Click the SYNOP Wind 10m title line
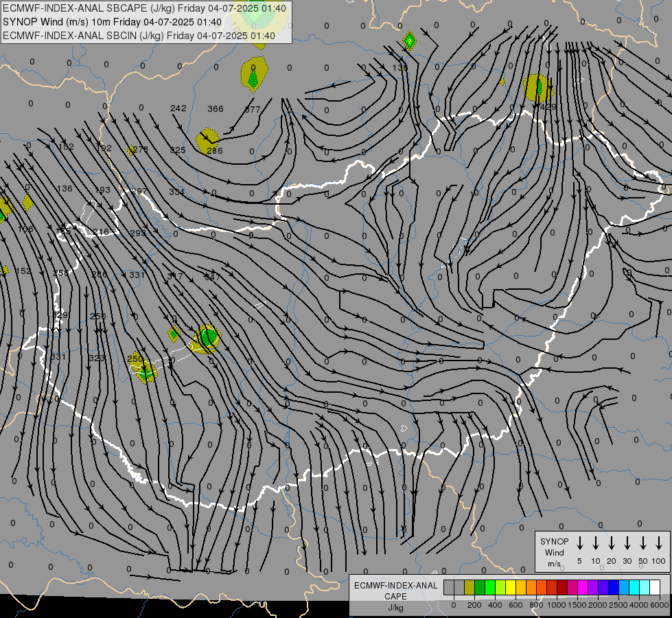 pos(113,22)
